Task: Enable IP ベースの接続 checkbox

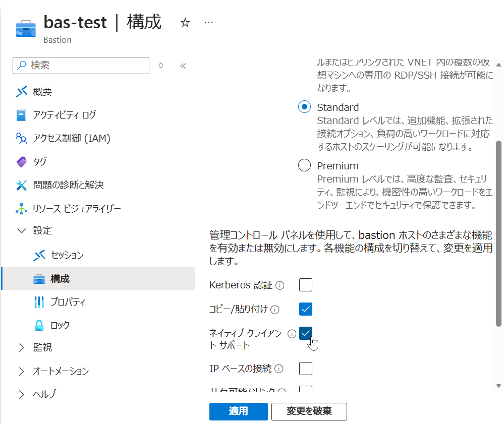Action: pyautogui.click(x=306, y=369)
